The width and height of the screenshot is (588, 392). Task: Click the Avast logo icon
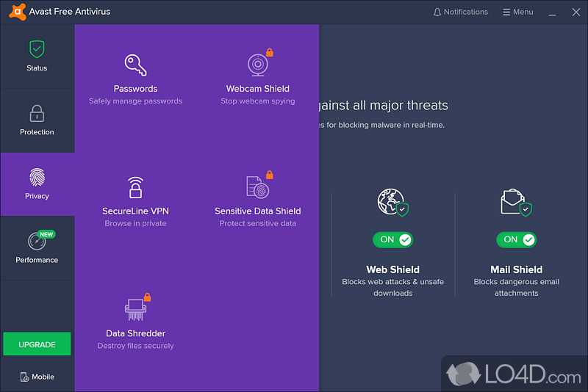click(17, 12)
